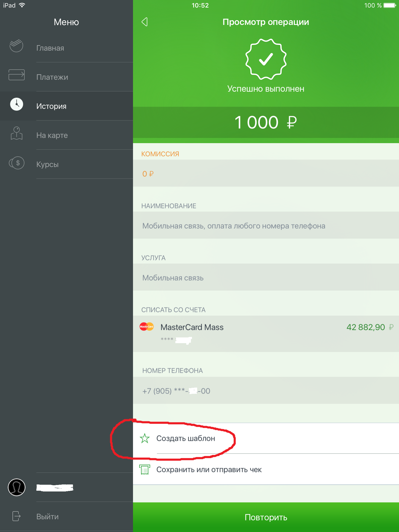Select the История menu item

point(66,106)
